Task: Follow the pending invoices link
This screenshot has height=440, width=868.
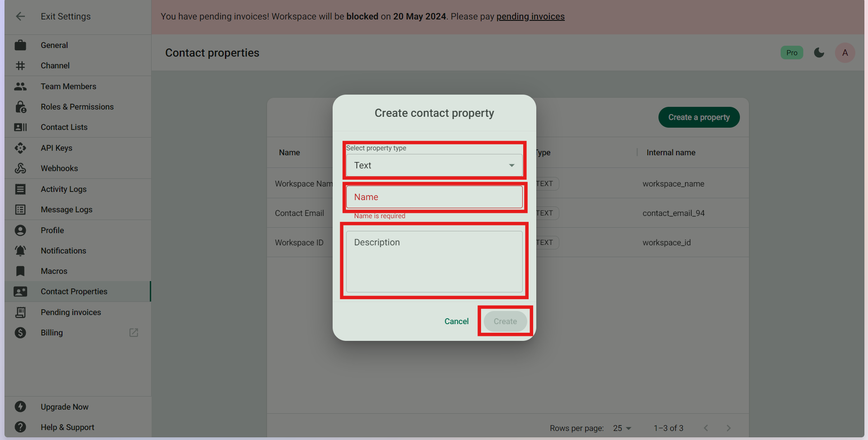Action: pos(530,17)
